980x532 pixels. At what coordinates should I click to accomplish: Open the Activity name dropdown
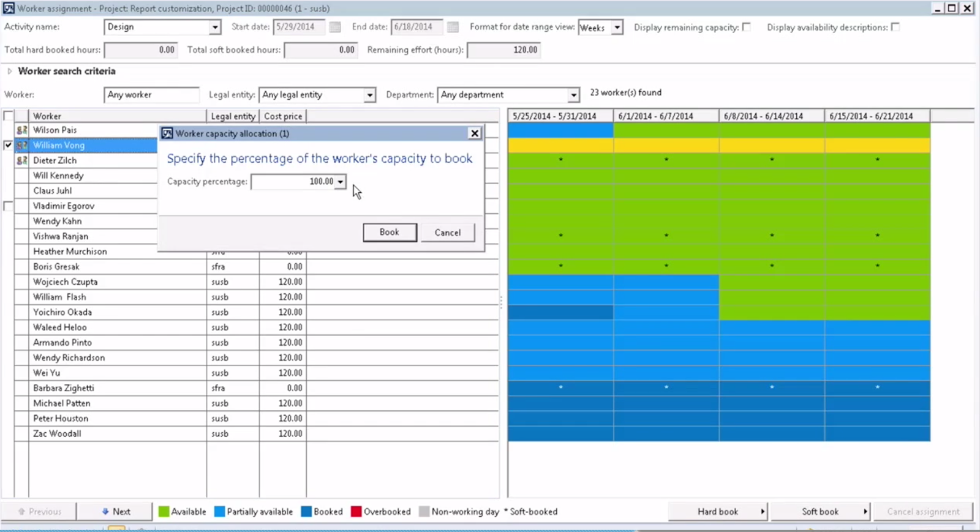(x=214, y=27)
